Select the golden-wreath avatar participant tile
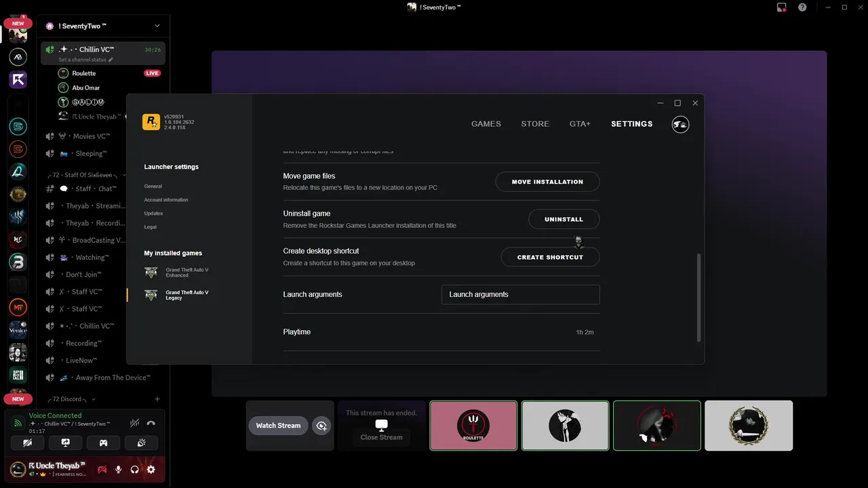 [x=749, y=426]
